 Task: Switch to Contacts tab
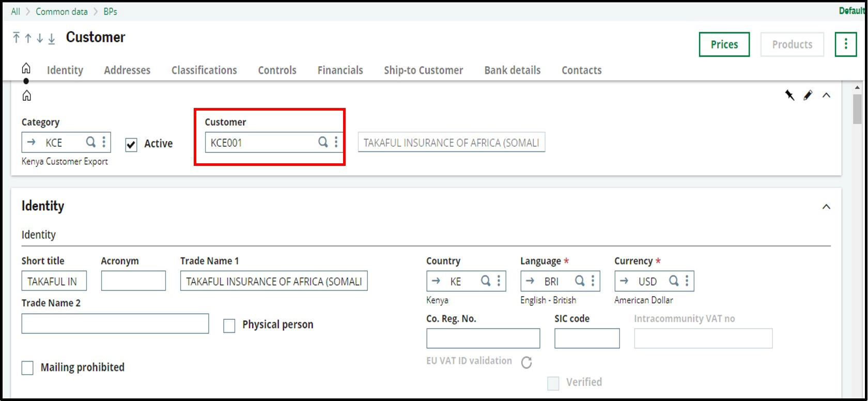(x=582, y=70)
